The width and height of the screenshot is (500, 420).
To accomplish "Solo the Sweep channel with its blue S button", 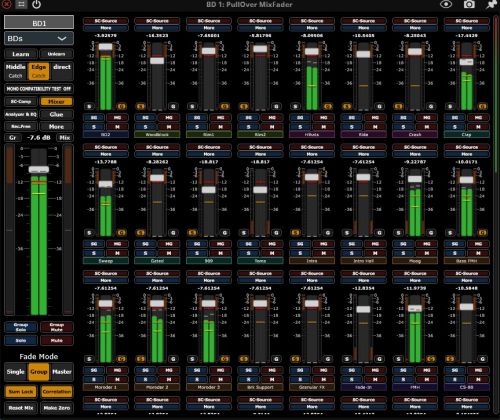I will 94,253.
